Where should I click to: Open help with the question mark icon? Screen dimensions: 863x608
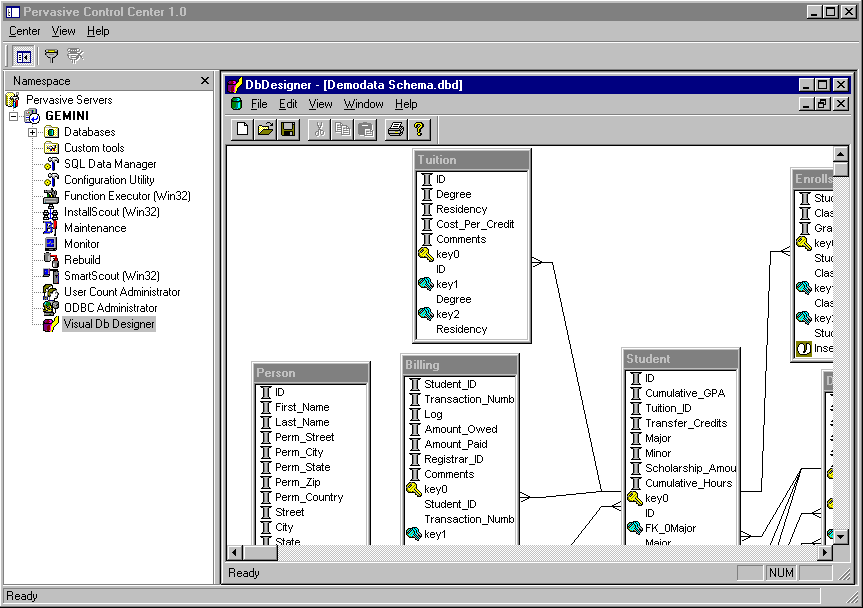419,129
